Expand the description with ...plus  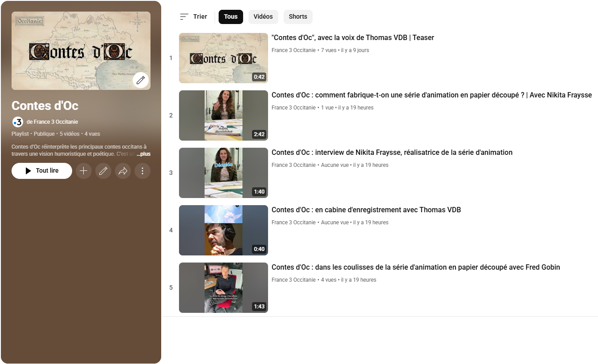pyautogui.click(x=143, y=154)
